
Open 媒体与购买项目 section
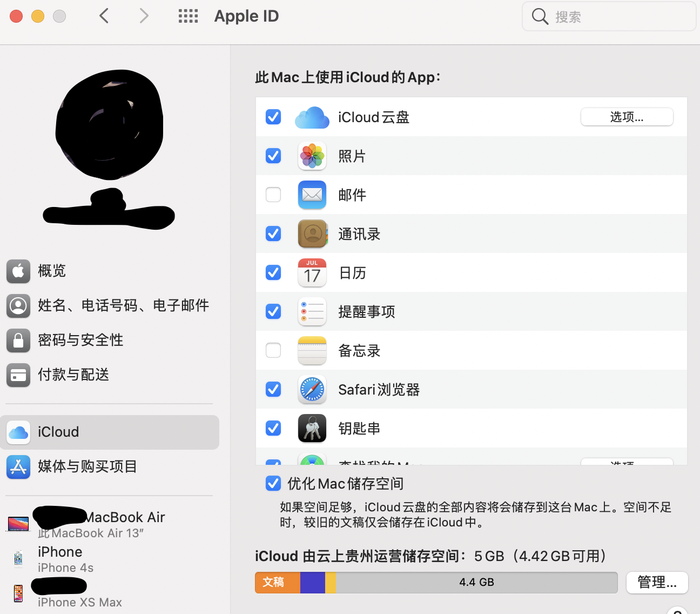110,467
